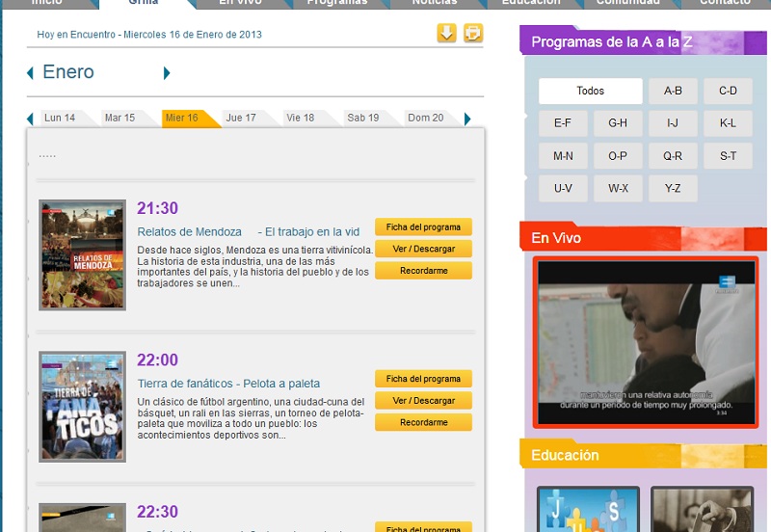Click Ver / Descargar for Tierra de fanáticos
771x532 pixels.
(423, 401)
